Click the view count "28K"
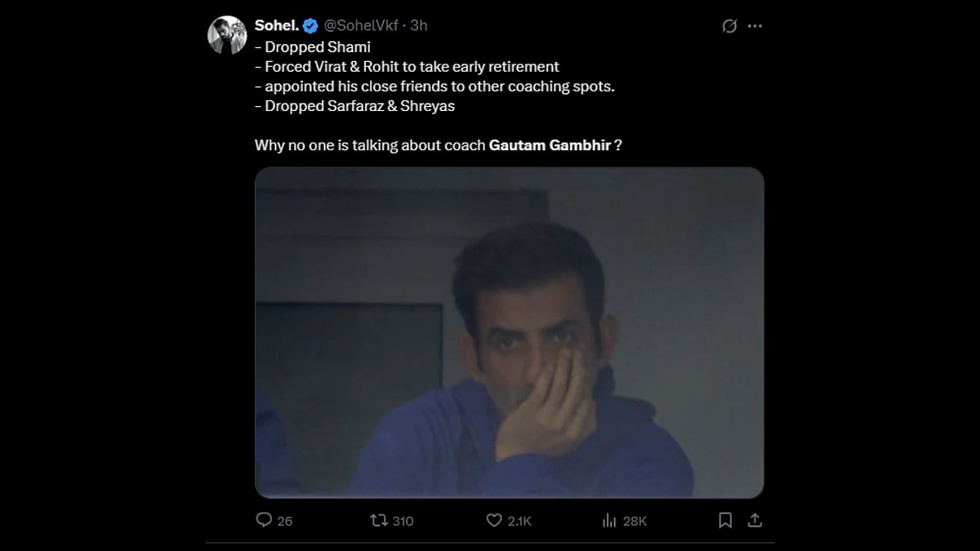 pyautogui.click(x=635, y=521)
